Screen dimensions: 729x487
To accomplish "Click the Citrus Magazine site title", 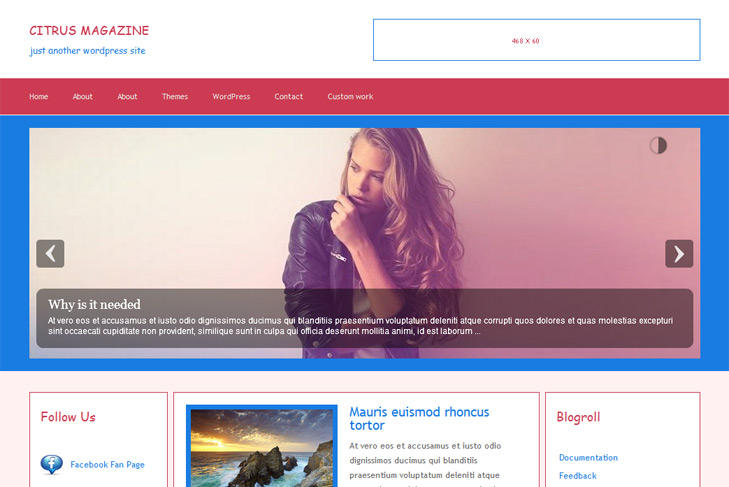I will [x=89, y=31].
